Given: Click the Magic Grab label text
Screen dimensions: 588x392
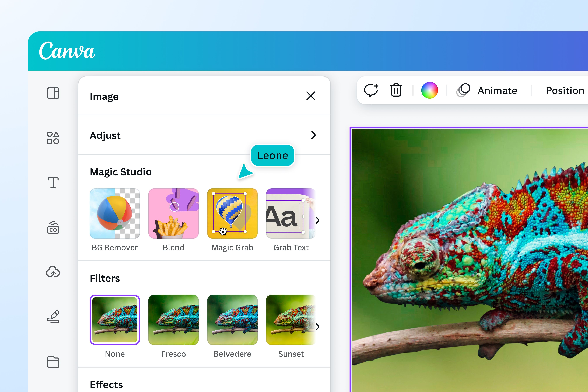Looking at the screenshot, I should (x=232, y=247).
